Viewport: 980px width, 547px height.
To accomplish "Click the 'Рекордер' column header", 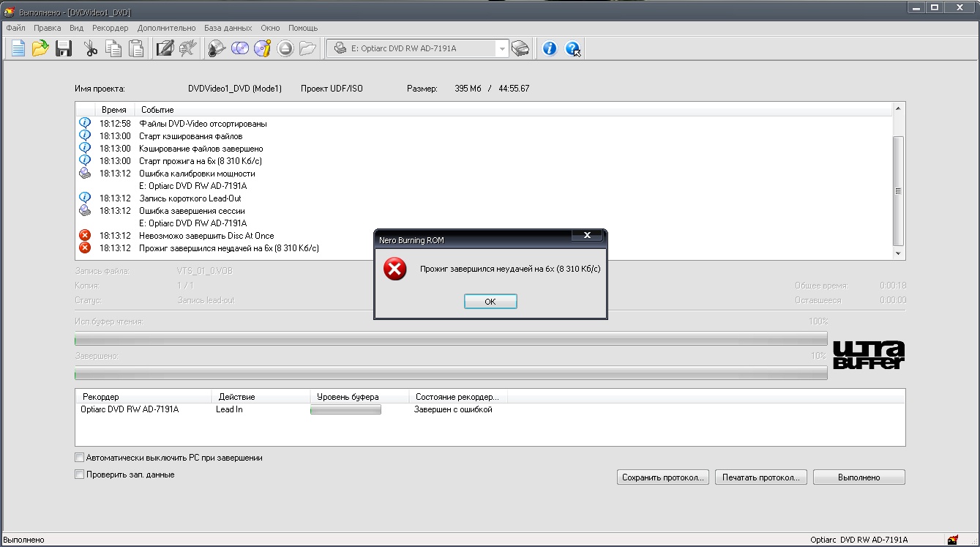I will pos(143,397).
